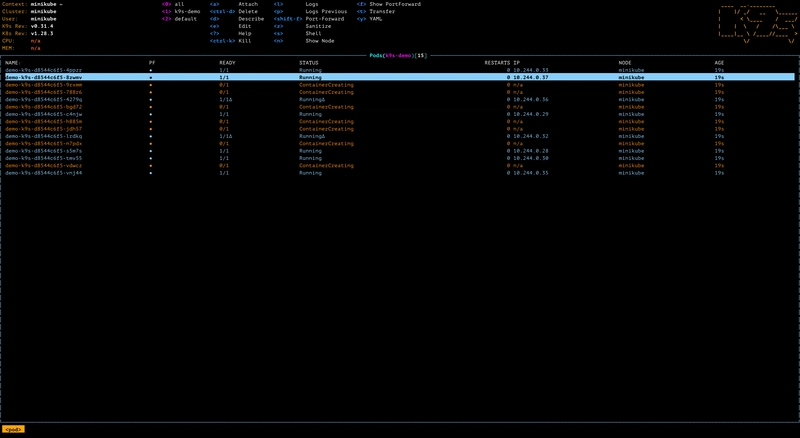Sort by the NAME column header
The height and width of the screenshot is (438, 800).
click(x=14, y=62)
